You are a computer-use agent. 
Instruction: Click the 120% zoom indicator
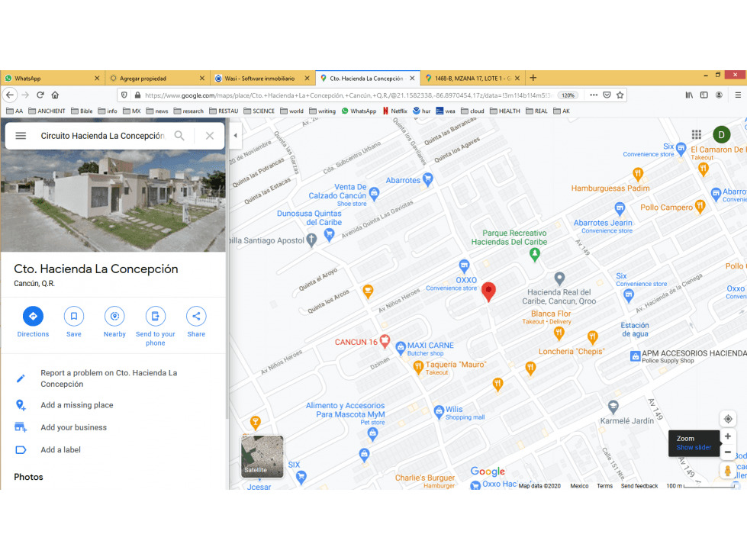point(568,95)
